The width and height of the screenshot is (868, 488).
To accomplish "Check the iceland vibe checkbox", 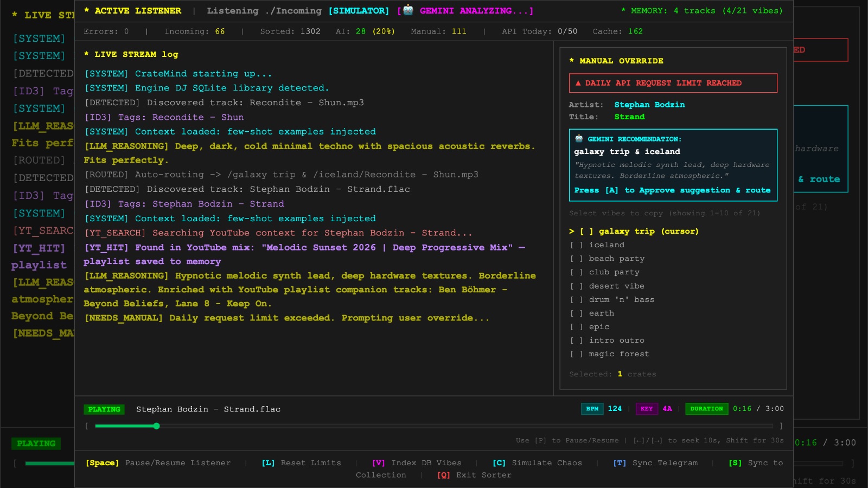I will click(576, 245).
